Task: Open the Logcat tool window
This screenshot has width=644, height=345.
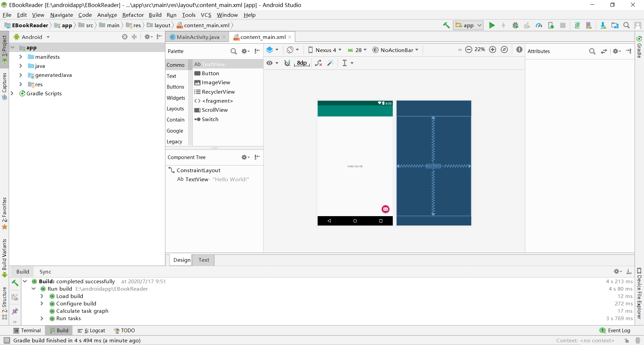Action: pos(91,331)
